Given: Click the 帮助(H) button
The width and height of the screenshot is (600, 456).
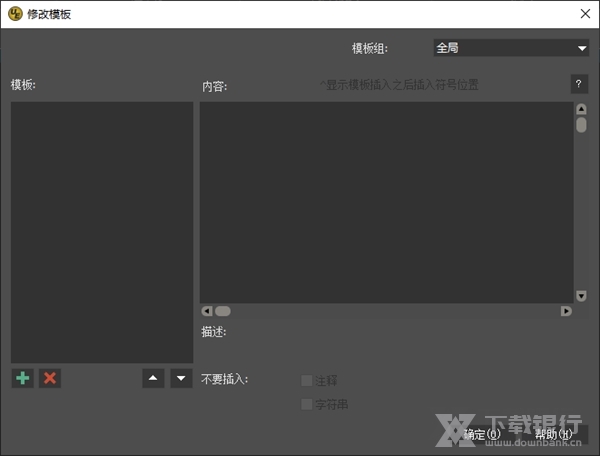Looking at the screenshot, I should click(x=553, y=434).
